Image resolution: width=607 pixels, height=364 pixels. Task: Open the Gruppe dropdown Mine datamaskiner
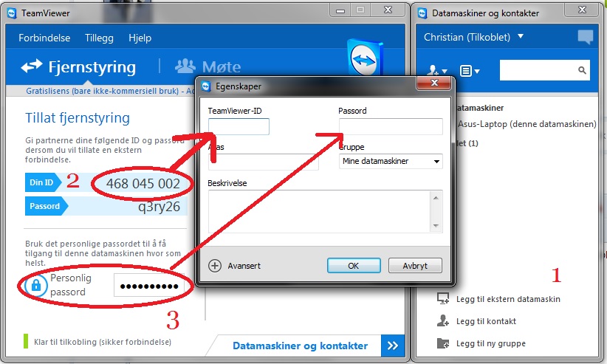coord(391,161)
